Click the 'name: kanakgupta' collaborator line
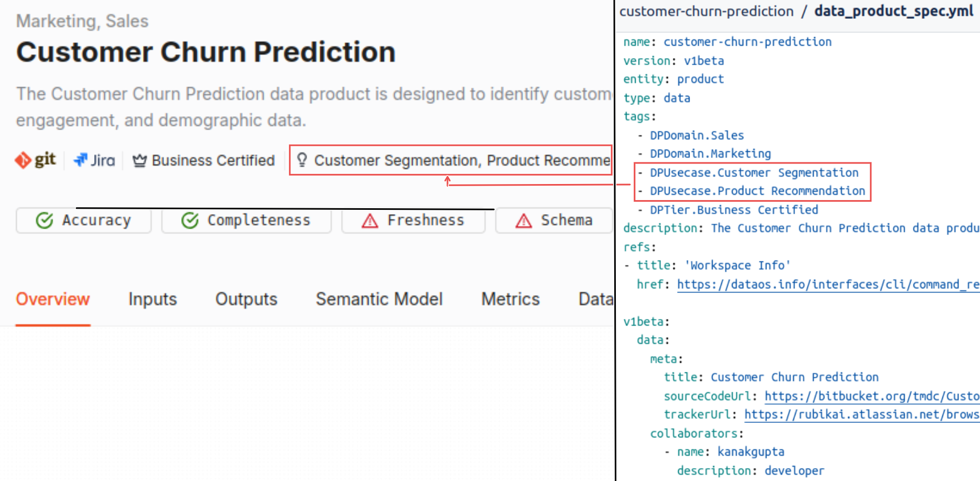 pyautogui.click(x=724, y=452)
